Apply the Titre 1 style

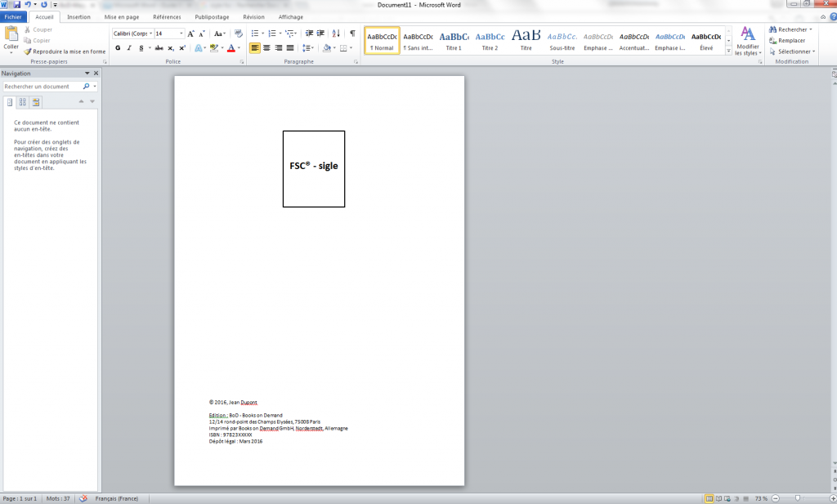454,41
